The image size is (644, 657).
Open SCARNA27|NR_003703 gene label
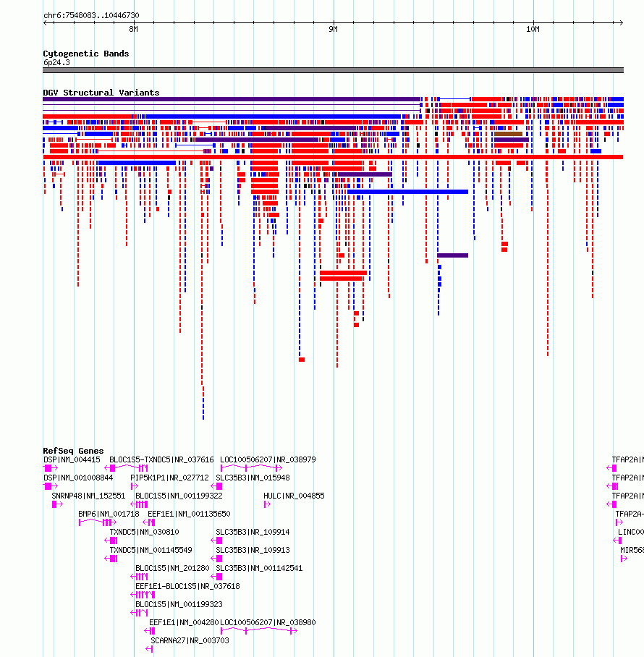click(x=190, y=640)
